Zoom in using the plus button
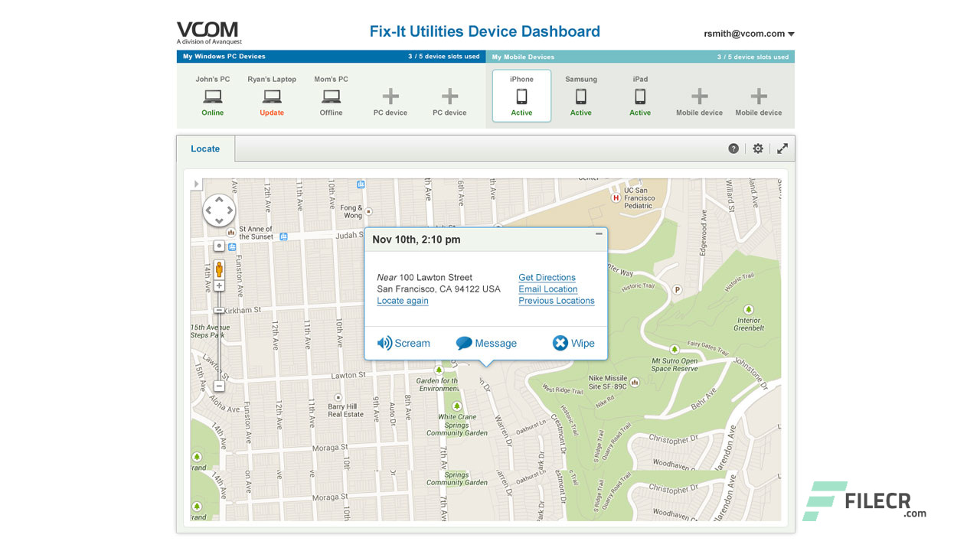 tap(219, 285)
